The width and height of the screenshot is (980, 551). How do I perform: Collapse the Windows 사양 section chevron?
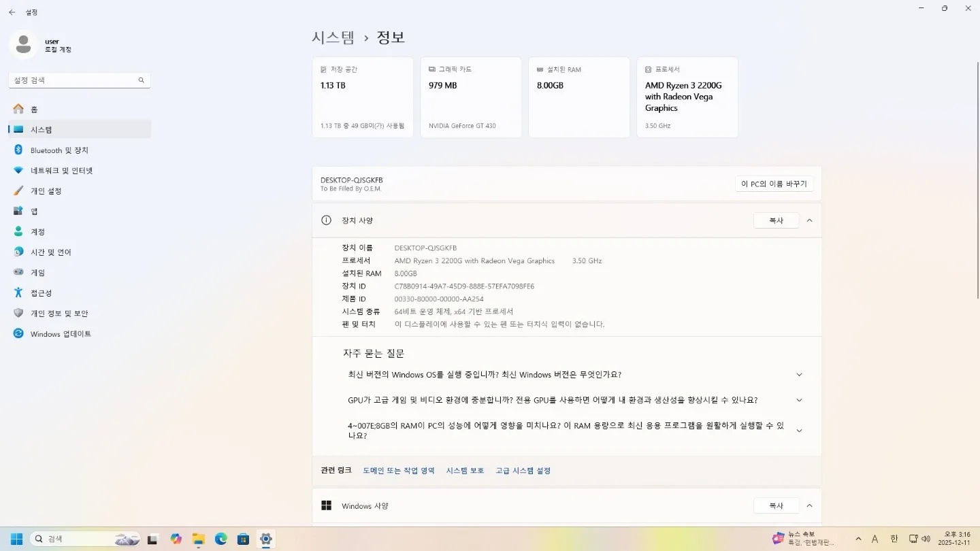(x=809, y=506)
